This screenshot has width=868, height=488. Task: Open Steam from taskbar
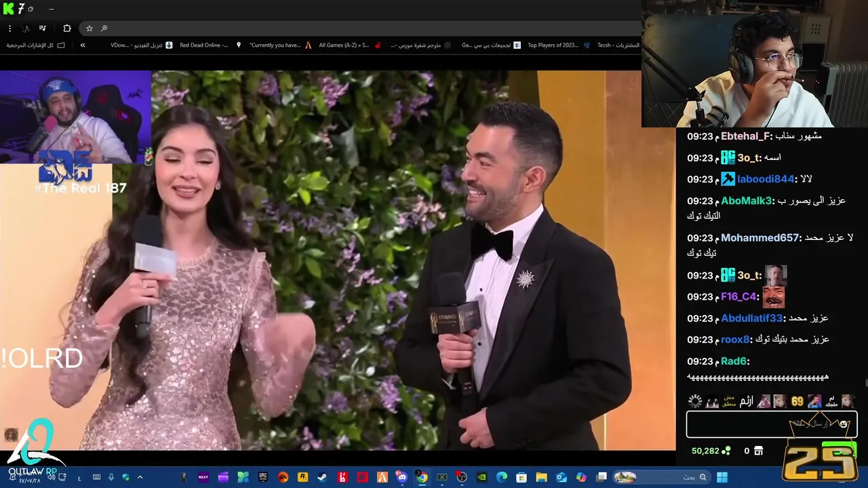322,477
